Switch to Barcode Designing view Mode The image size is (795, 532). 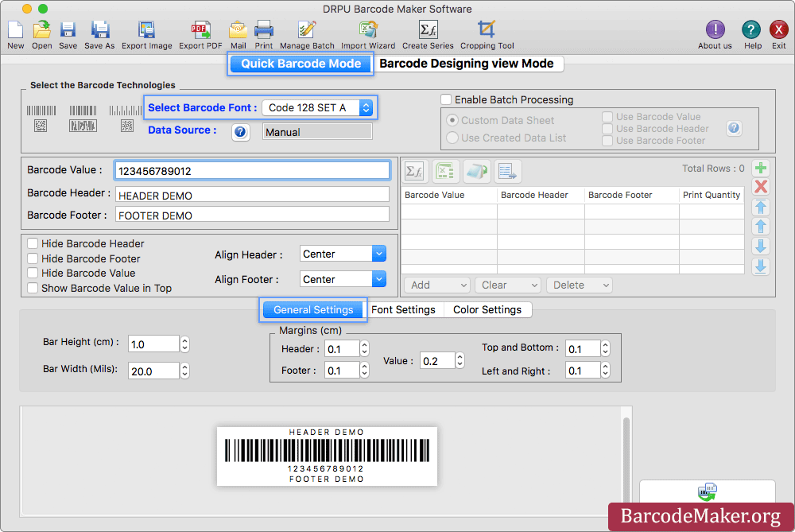467,64
